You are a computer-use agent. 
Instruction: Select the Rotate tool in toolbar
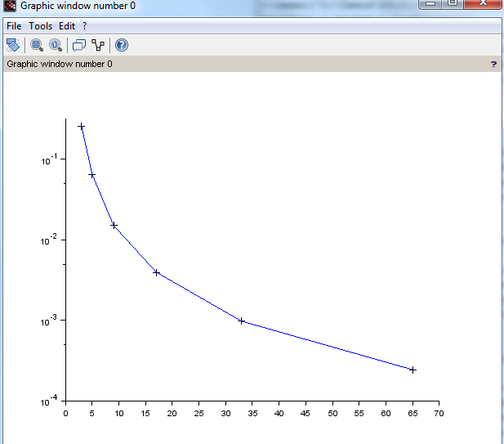pos(13,45)
